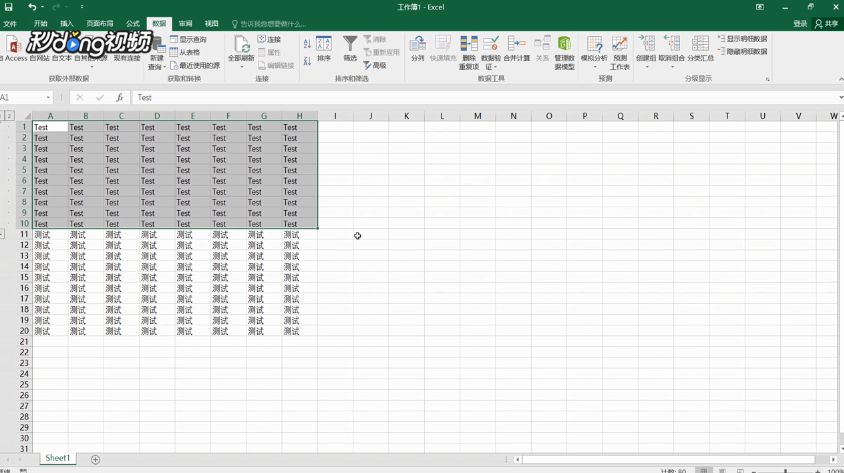
Task: Select cell A11 containing 测试
Action: [x=50, y=234]
